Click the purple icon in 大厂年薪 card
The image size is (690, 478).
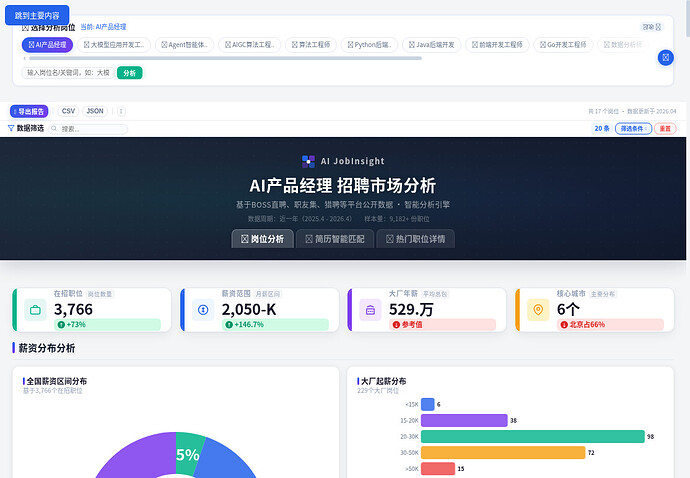tap(371, 310)
